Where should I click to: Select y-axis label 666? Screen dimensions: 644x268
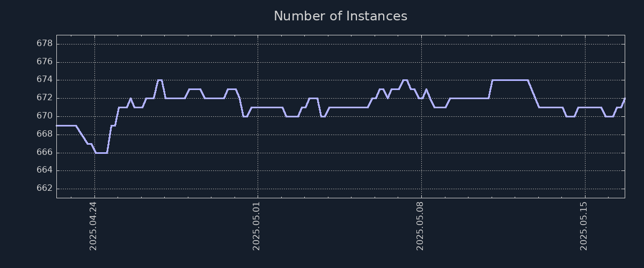pos(44,152)
